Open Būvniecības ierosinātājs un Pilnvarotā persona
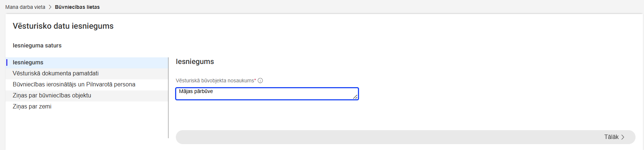 point(74,85)
